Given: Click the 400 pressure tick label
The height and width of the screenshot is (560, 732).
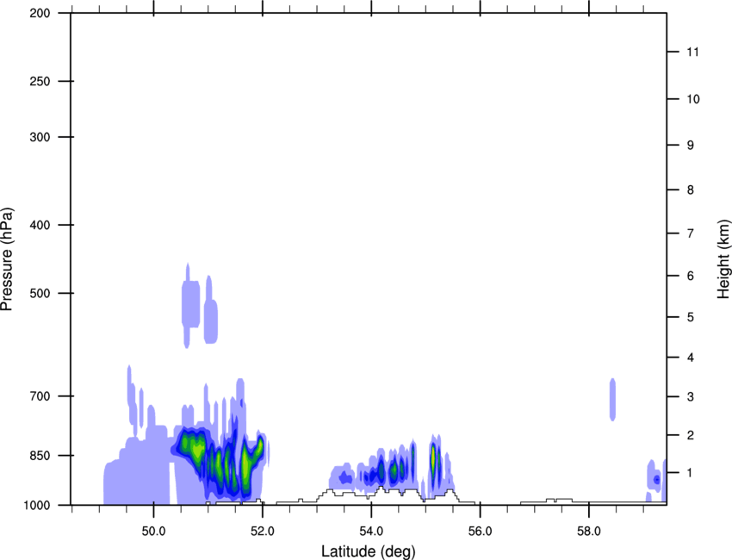Looking at the screenshot, I should click(40, 225).
